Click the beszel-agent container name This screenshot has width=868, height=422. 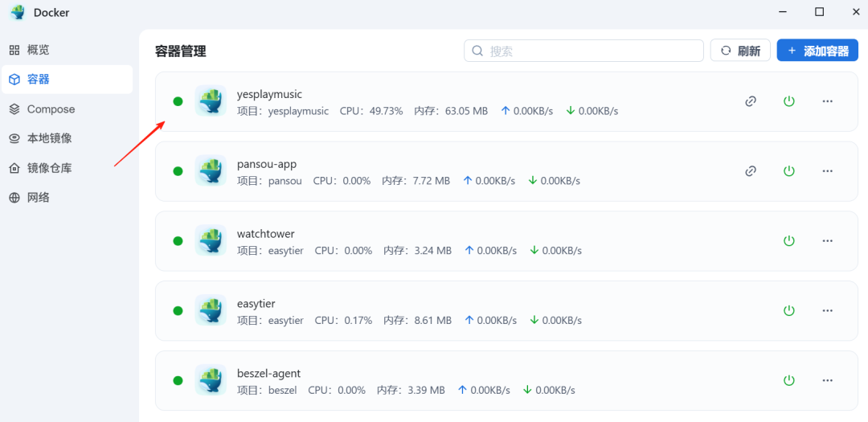click(x=268, y=373)
